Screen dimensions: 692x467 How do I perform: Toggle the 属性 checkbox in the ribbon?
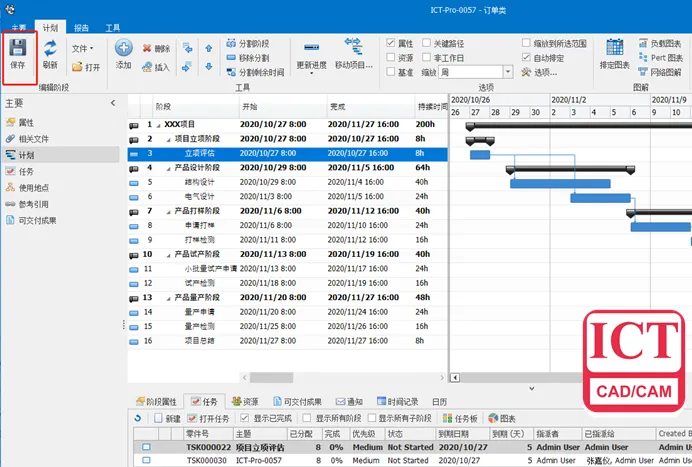coord(391,44)
